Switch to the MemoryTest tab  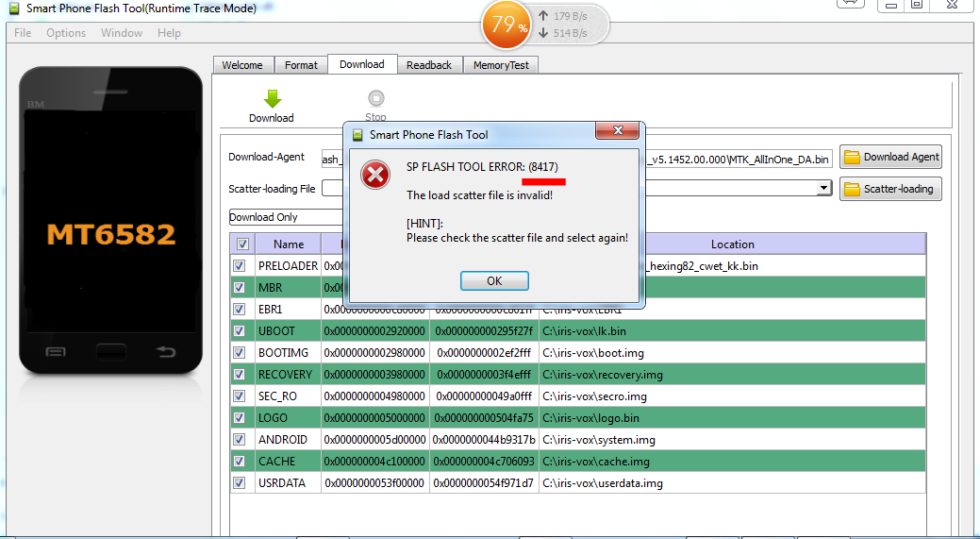501,65
